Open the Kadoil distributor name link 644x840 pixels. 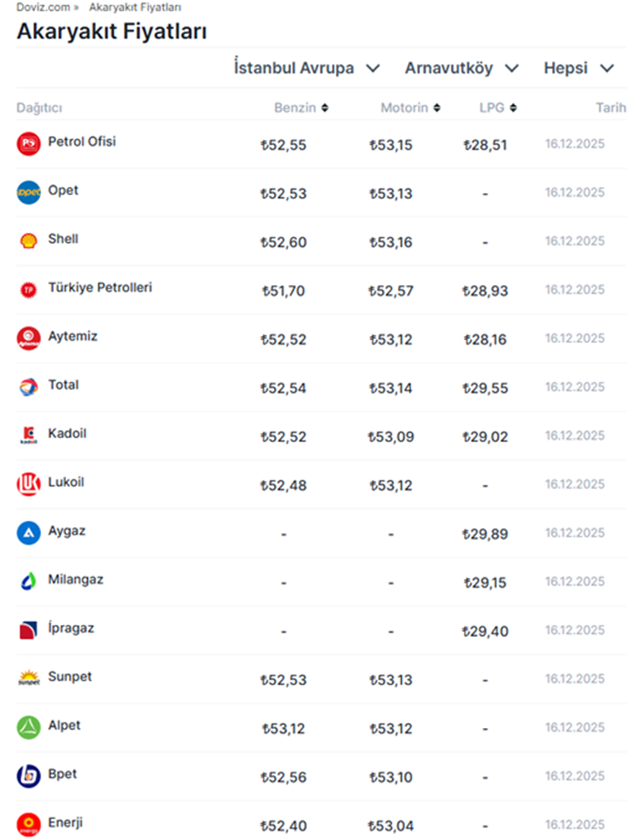(x=67, y=433)
